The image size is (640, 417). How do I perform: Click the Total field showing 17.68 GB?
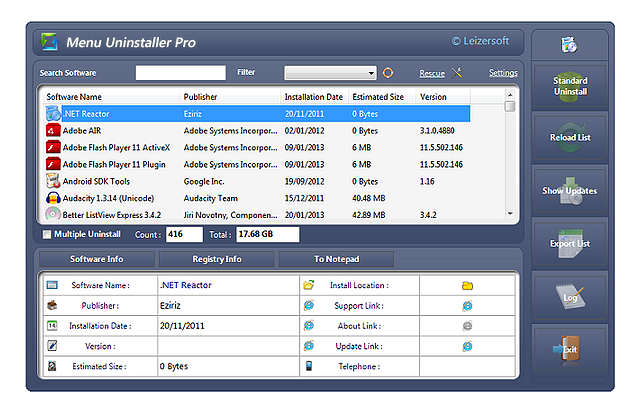[x=267, y=234]
